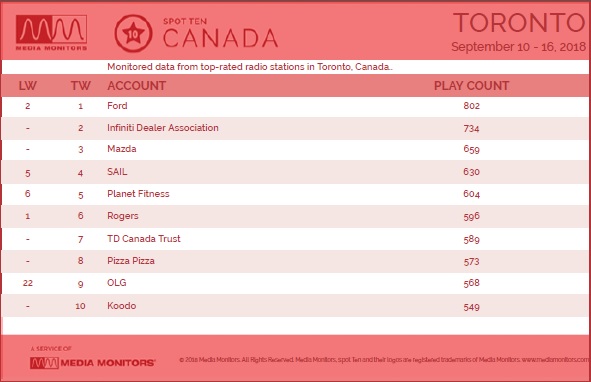The image size is (591, 382).
Task: Click the TW column header
Action: pos(81,86)
